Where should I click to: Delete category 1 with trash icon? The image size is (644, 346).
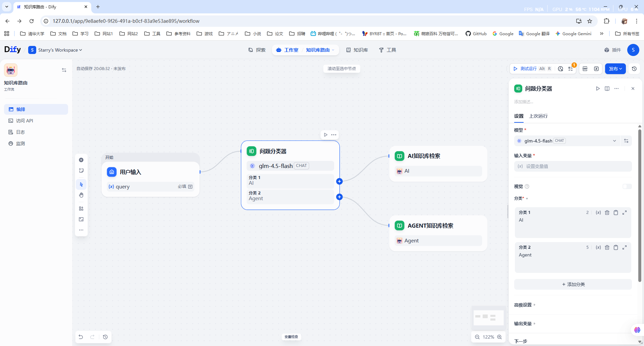[607, 213]
